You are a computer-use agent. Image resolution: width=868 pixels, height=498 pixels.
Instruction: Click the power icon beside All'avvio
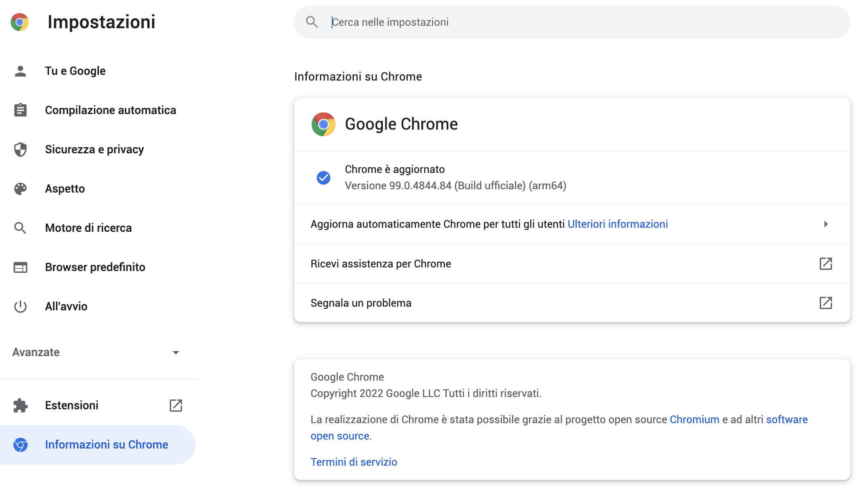tap(20, 307)
